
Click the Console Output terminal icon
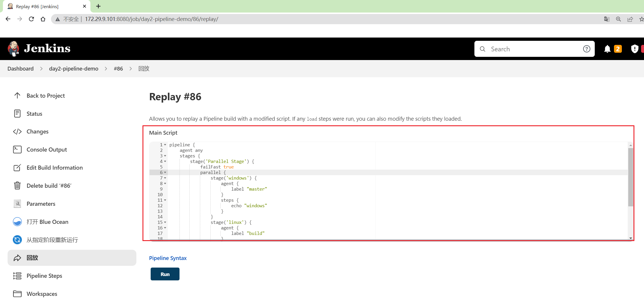pos(17,150)
